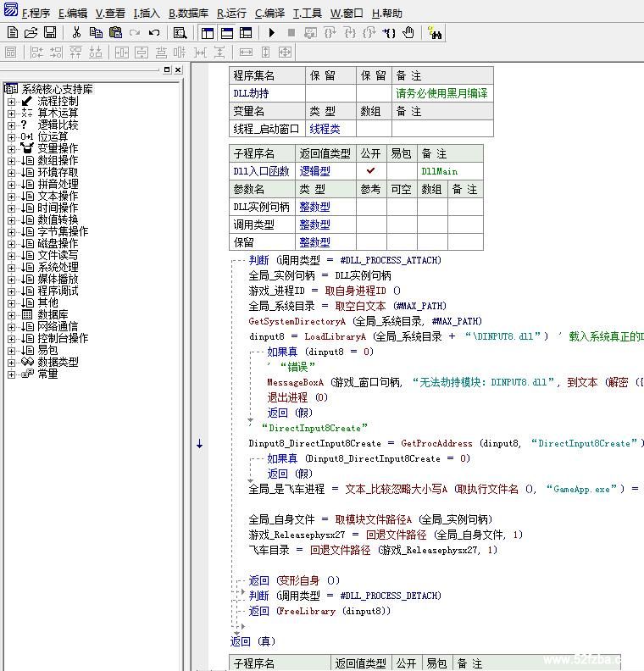
Task: Expand the 数组操作 tree node
Action: click(11, 161)
